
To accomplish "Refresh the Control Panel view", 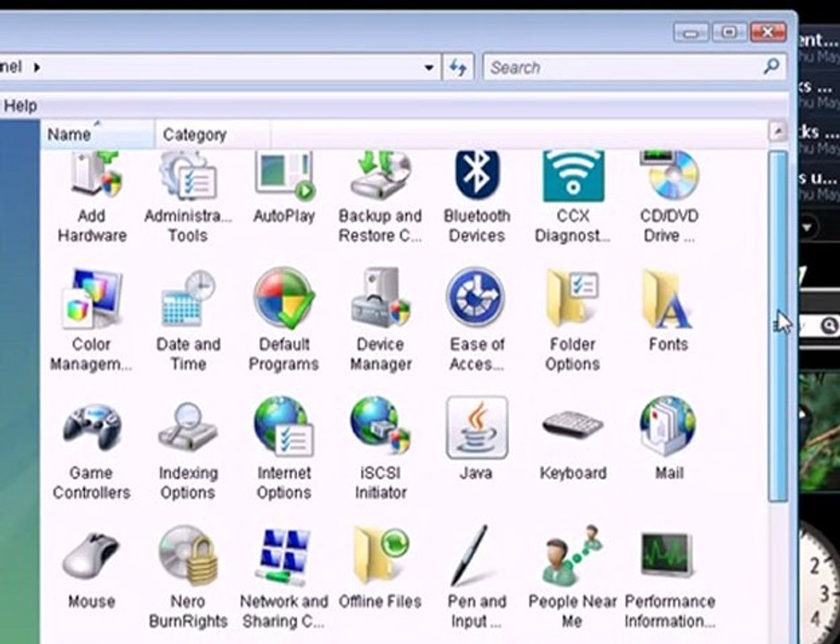I will pos(457,67).
